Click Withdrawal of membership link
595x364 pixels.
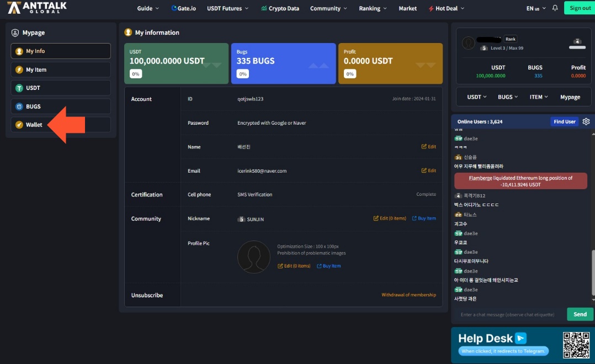(408, 295)
